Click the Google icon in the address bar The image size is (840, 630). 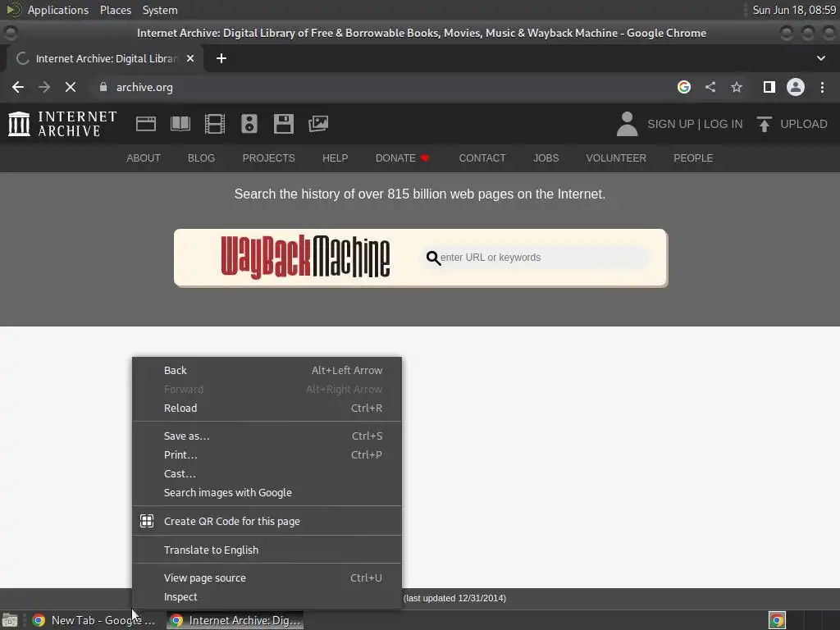[x=684, y=87]
